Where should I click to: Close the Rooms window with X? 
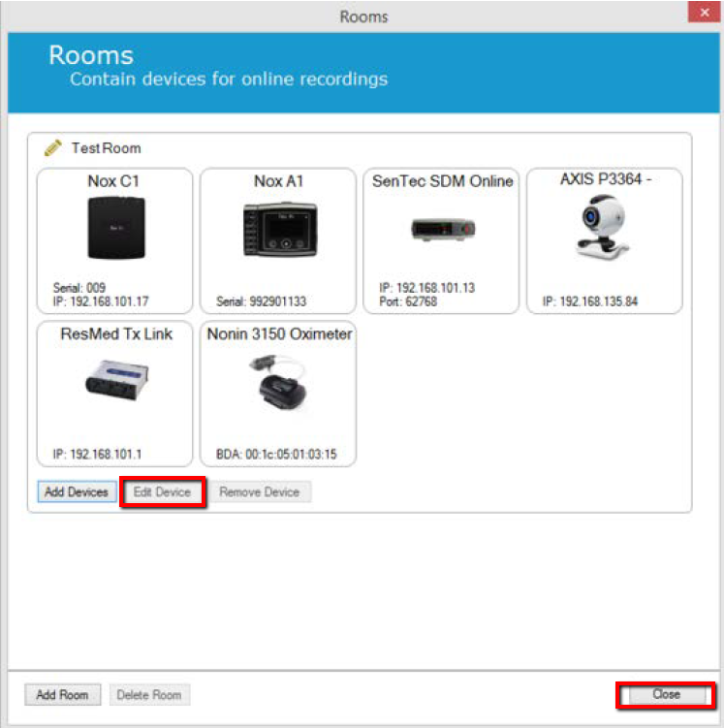pyautogui.click(x=704, y=12)
